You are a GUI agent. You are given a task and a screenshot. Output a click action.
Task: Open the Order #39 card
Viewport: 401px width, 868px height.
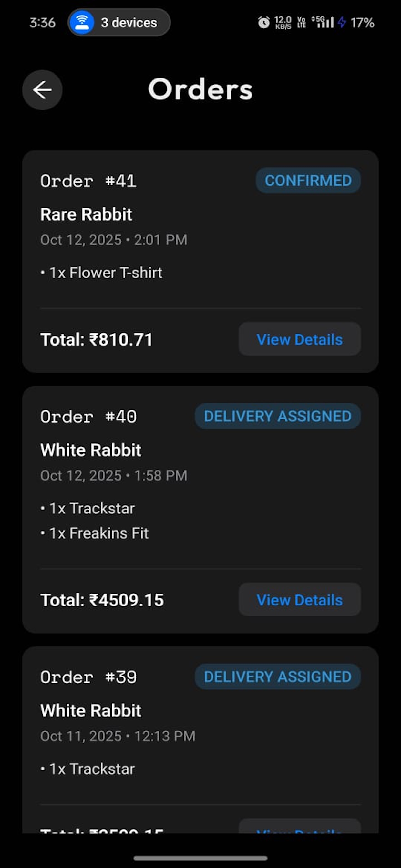(x=200, y=739)
